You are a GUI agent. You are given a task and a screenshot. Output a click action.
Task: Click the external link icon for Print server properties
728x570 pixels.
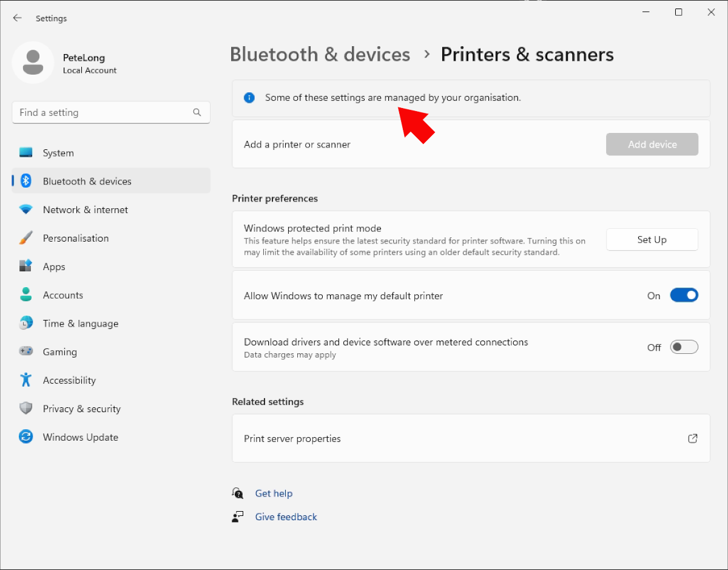[x=692, y=438]
